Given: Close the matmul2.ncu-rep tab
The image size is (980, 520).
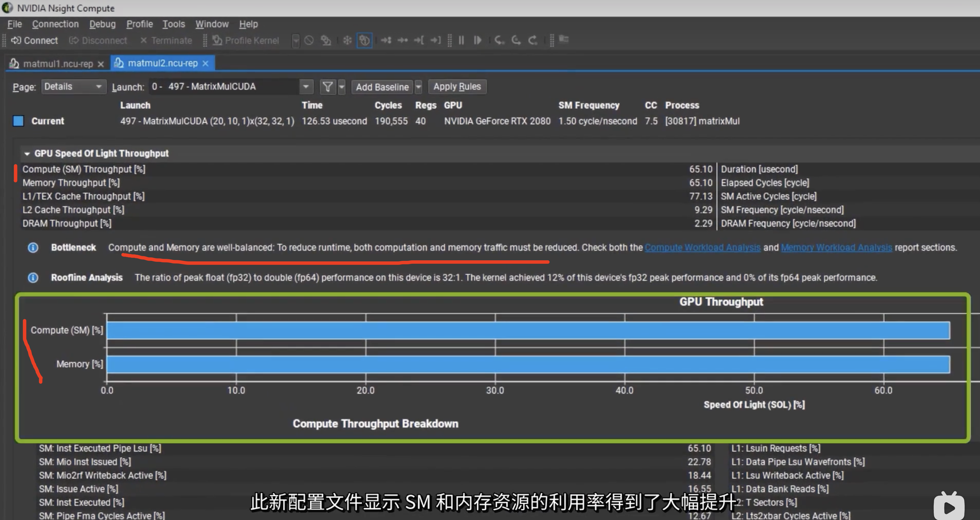Looking at the screenshot, I should 205,63.
